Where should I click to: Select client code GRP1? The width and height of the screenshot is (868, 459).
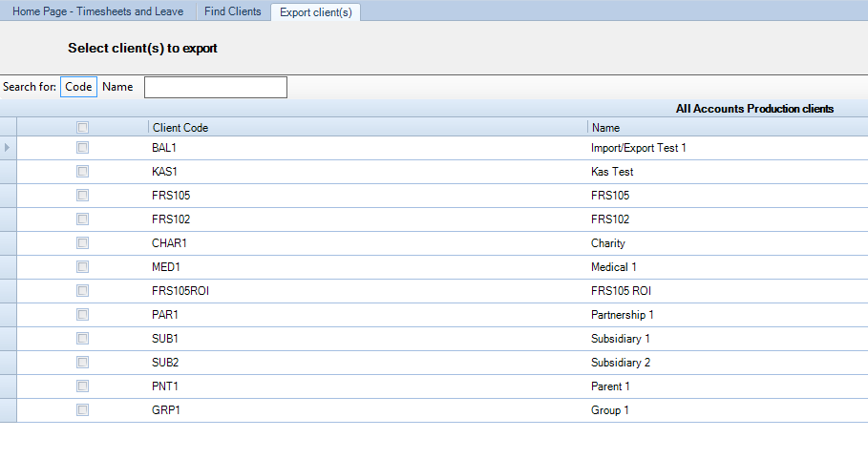[166, 410]
